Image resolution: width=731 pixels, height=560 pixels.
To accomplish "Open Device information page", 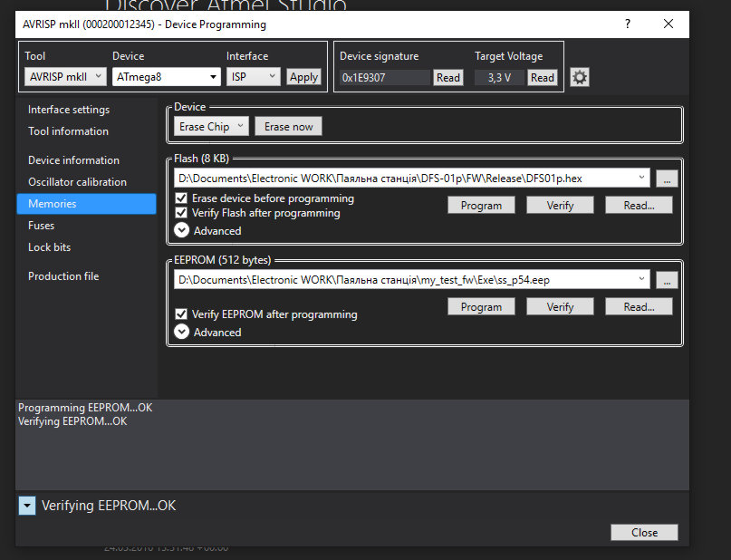I will point(73,160).
